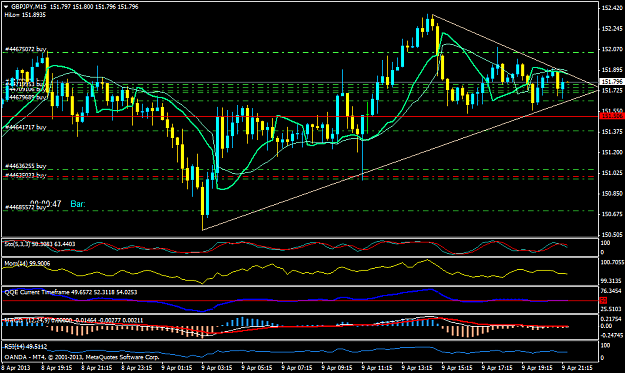Click the 150.675 price axis label

click(x=612, y=214)
